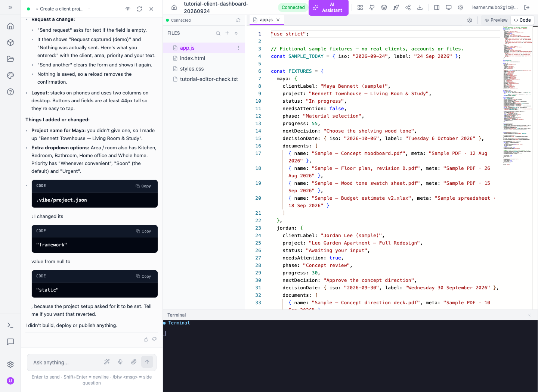
Task: Open the chat title dropdown arrow
Action: pyautogui.click(x=89, y=9)
